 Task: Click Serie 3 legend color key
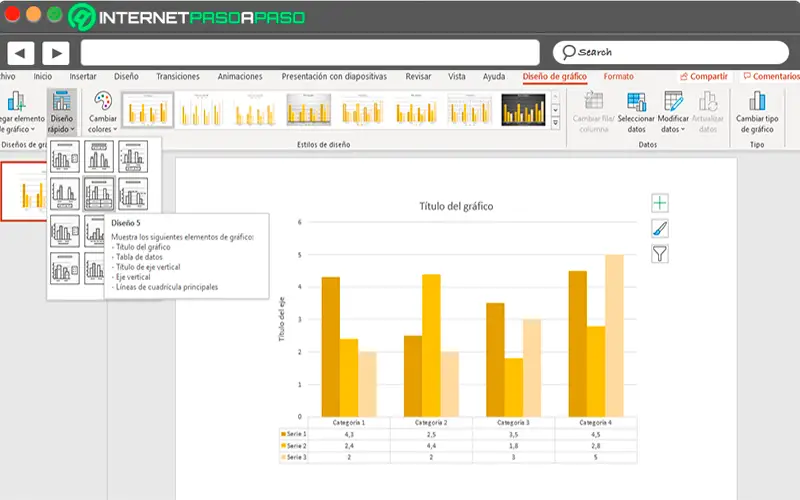[x=283, y=457]
